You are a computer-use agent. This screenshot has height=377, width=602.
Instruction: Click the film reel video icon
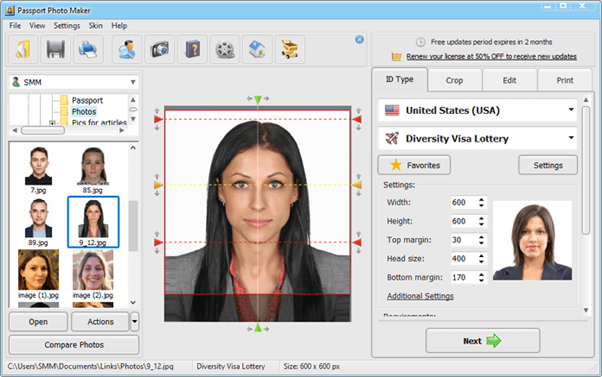[225, 50]
